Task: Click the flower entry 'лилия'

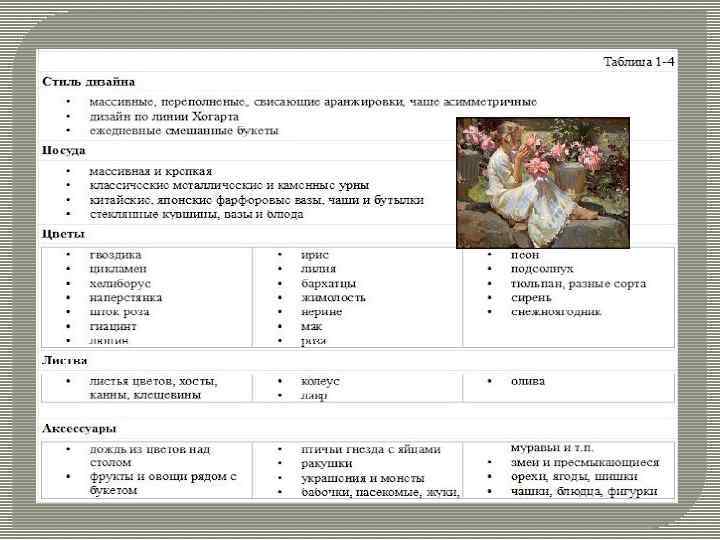Action: point(318,269)
